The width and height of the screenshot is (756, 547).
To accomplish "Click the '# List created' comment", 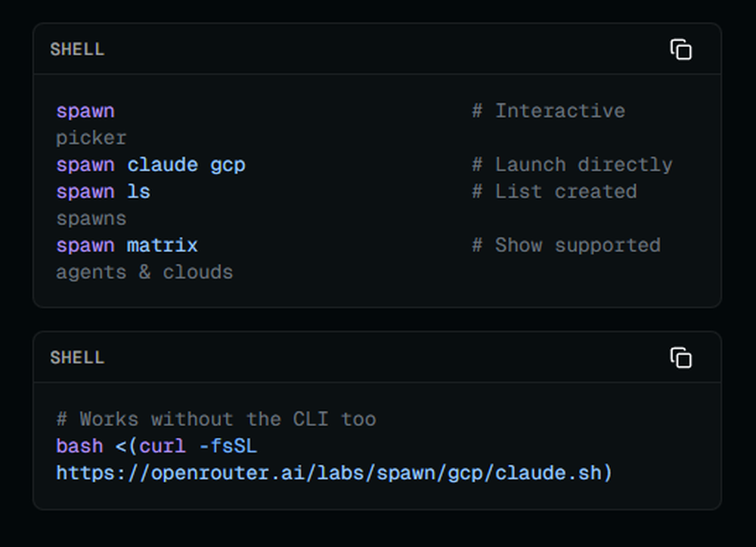I will point(554,191).
